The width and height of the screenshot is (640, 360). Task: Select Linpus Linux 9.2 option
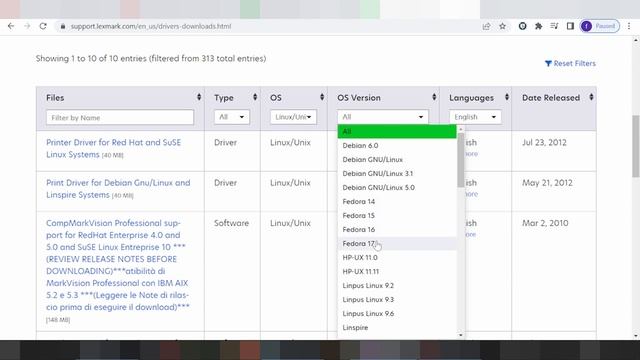[x=397, y=285]
